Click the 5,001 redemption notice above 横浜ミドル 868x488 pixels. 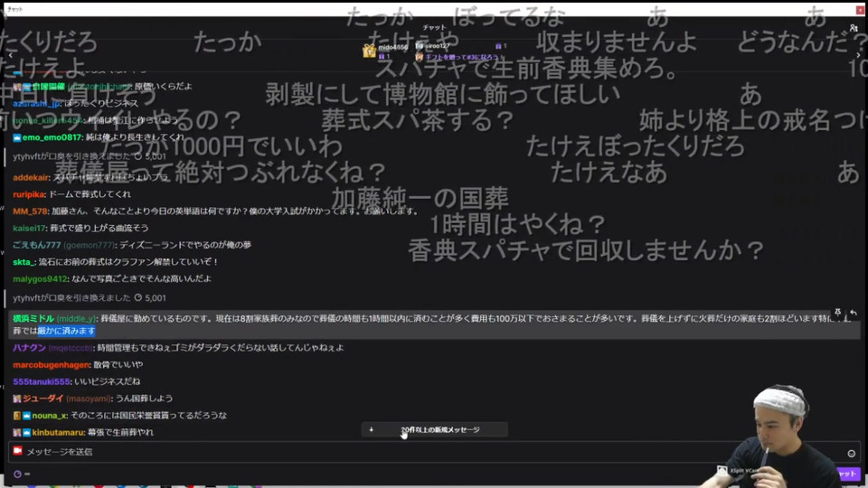90,297
